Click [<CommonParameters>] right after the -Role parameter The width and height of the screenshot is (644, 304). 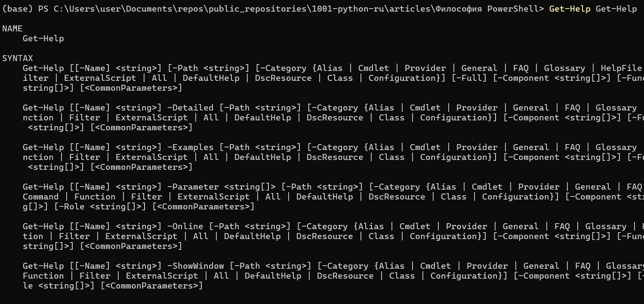pos(203,207)
